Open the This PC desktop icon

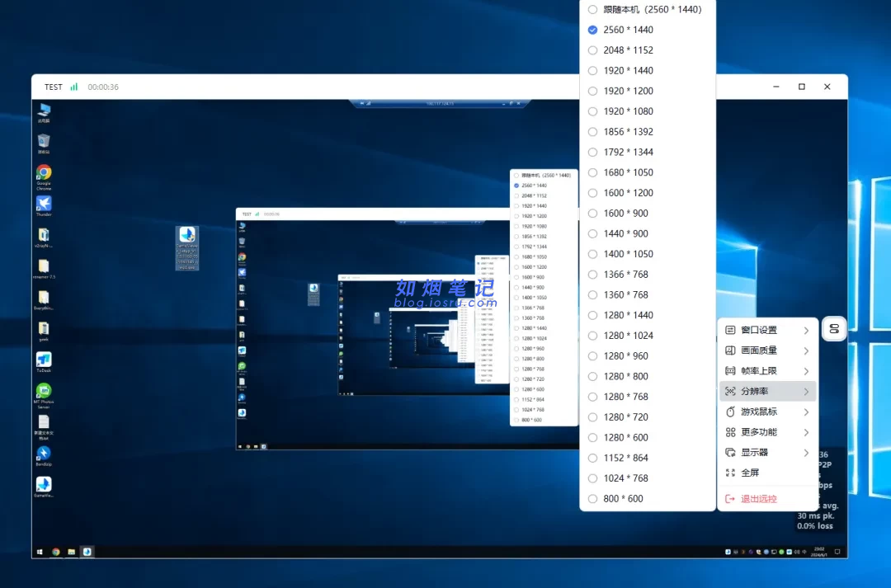click(44, 112)
